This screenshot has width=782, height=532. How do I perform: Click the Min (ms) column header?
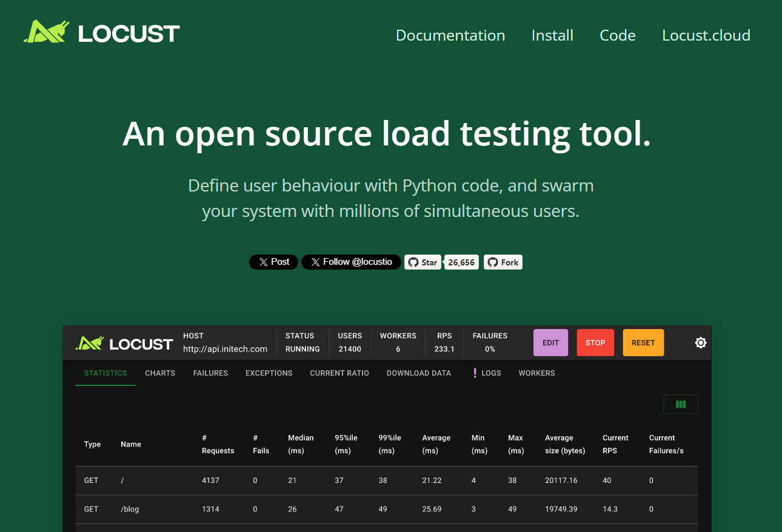480,444
